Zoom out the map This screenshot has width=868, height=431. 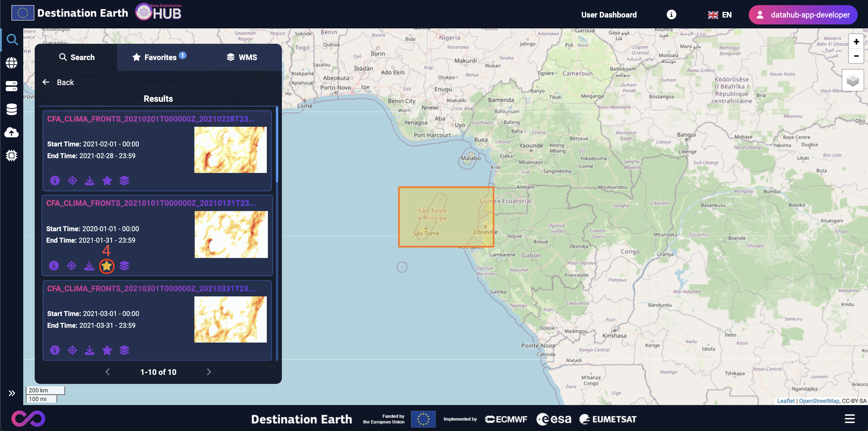coord(856,56)
